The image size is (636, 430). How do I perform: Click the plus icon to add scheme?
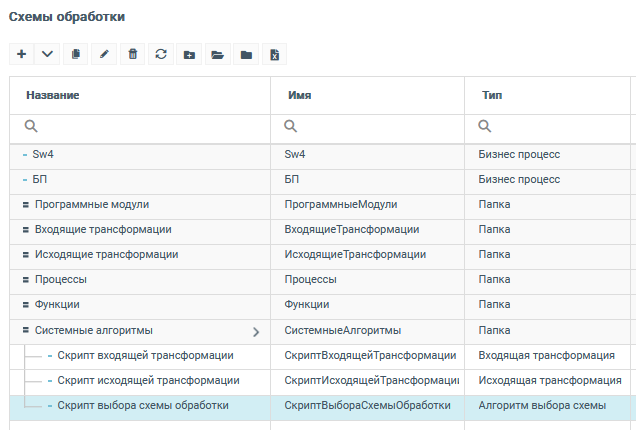(x=22, y=54)
